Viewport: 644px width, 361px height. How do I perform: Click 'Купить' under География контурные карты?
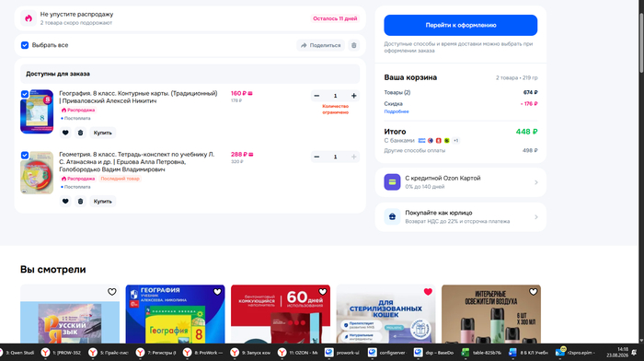click(103, 133)
